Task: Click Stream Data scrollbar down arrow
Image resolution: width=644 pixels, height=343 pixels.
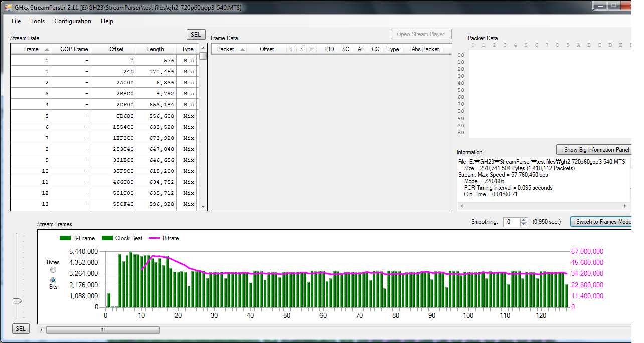Action: pyautogui.click(x=203, y=206)
